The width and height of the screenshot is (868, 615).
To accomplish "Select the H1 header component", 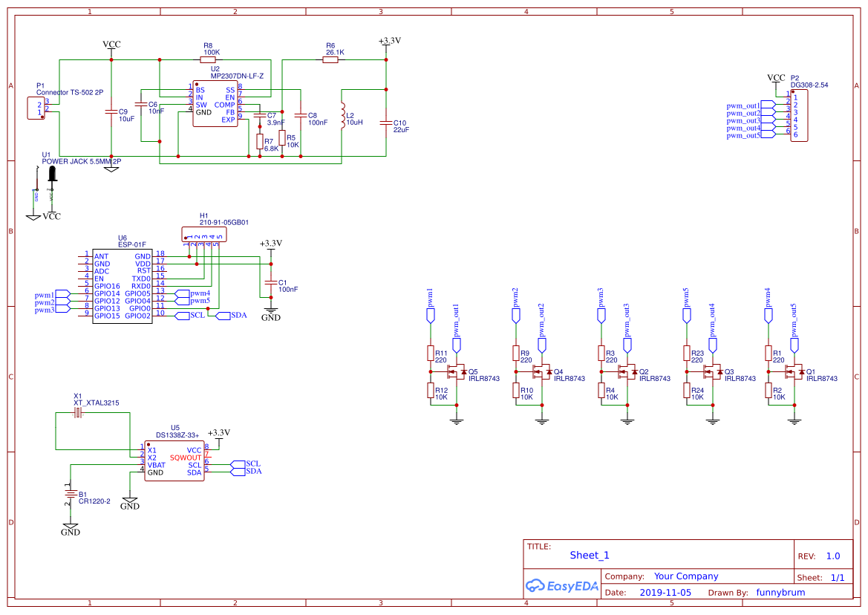I will coord(203,234).
